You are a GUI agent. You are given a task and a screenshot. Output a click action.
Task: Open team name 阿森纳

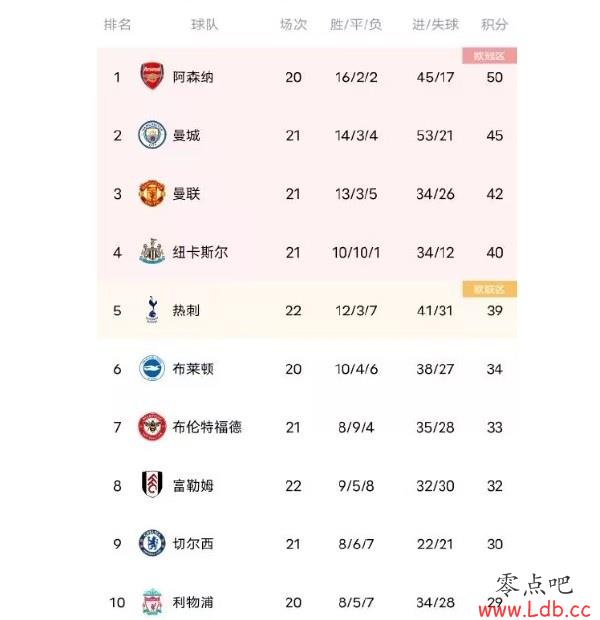click(x=193, y=77)
